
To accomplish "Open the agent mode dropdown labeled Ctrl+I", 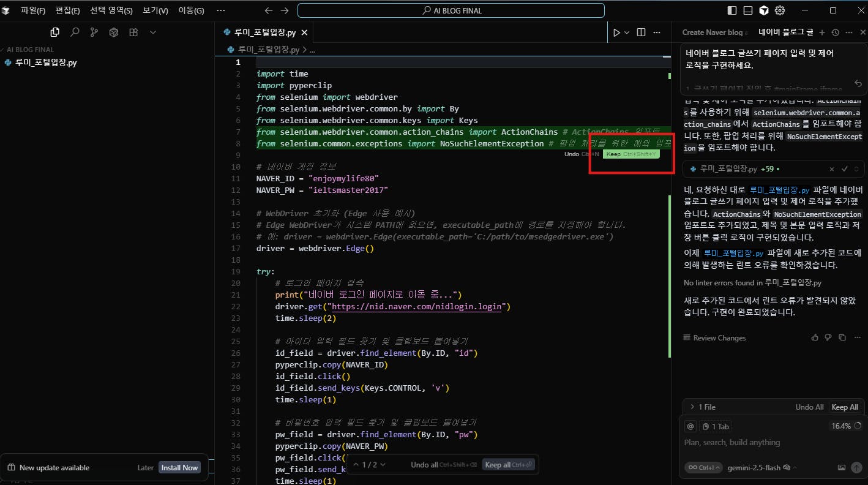I will [703, 467].
